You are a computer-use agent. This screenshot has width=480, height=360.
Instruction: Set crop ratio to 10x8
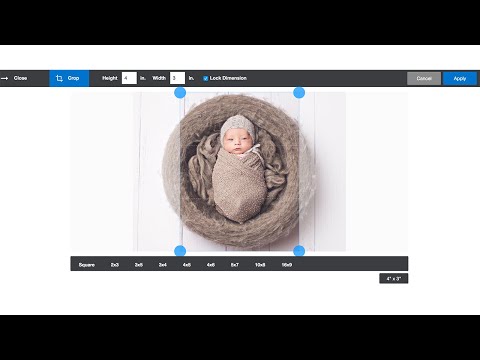pos(260,265)
